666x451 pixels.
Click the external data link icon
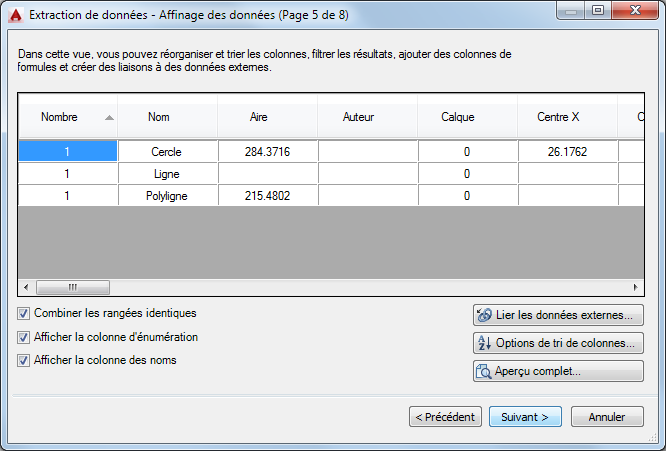[484, 315]
